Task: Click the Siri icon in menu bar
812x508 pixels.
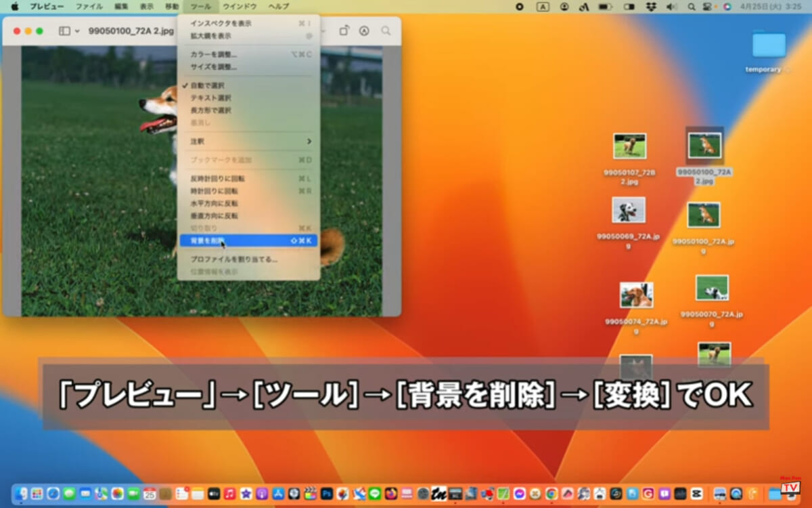Action: pyautogui.click(x=727, y=6)
